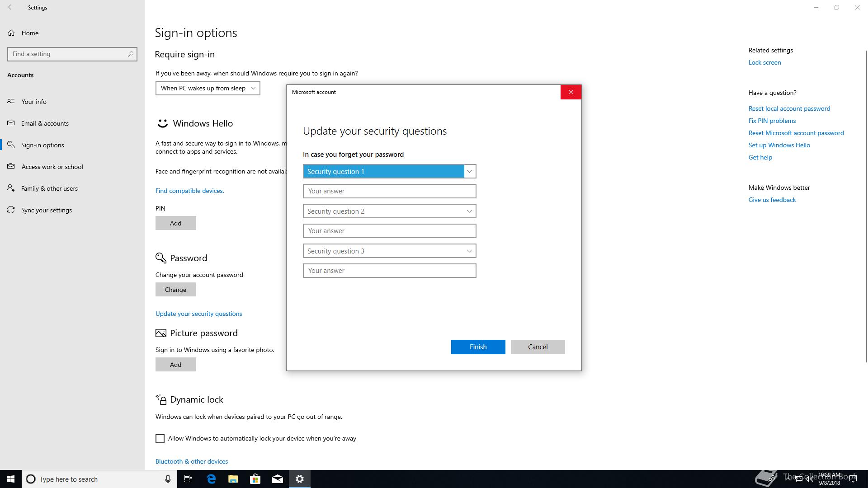
Task: Go to Email & accounts page
Action: coord(45,123)
